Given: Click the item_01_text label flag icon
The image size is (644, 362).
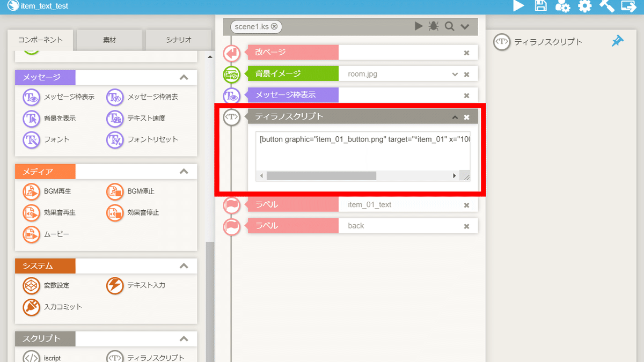Looking at the screenshot, I should [232, 205].
